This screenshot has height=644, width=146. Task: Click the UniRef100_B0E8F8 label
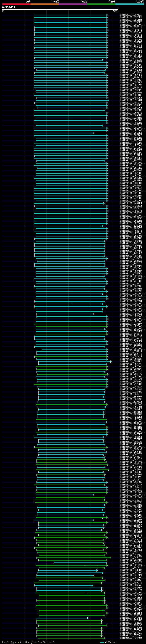pos(131,435)
